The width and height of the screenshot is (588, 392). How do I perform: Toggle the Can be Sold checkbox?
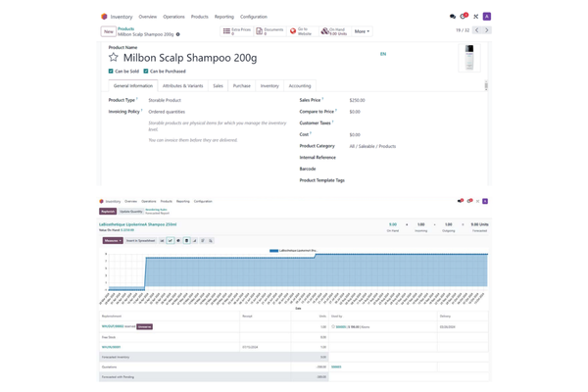click(x=111, y=72)
